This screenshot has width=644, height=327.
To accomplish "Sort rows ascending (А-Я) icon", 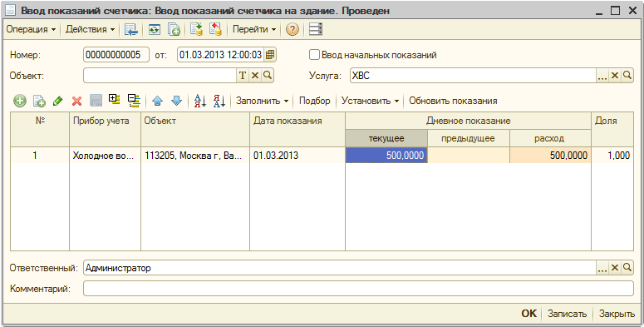I will pyautogui.click(x=200, y=101).
